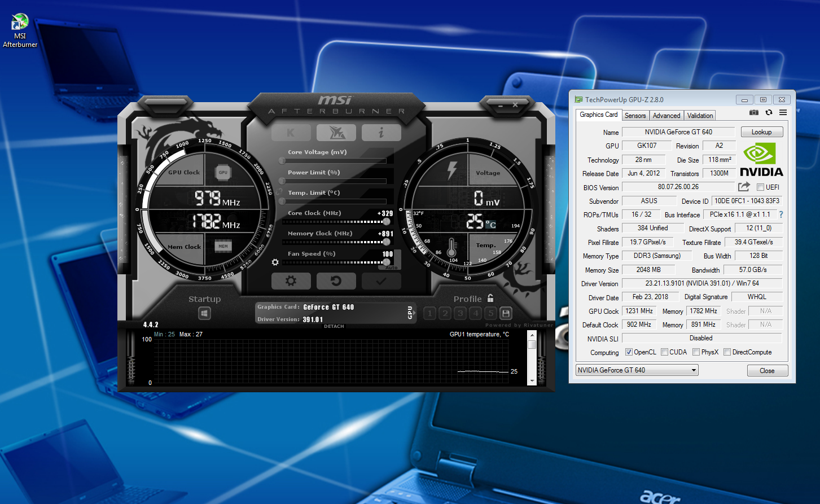Open the Advanced tab in GPU-Z
Viewport: 820px width, 504px height.
[666, 116]
